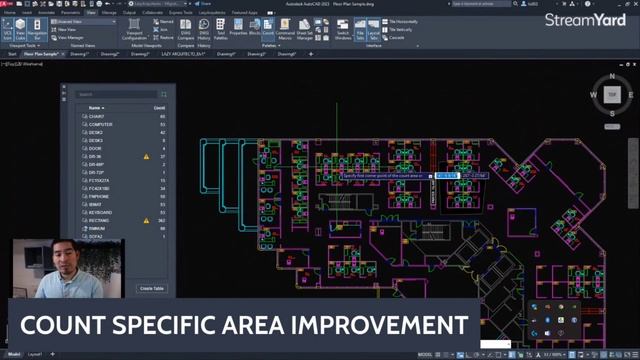The width and height of the screenshot is (640, 360).
Task: Open the Express Tools ribbon tab
Action: point(181,13)
